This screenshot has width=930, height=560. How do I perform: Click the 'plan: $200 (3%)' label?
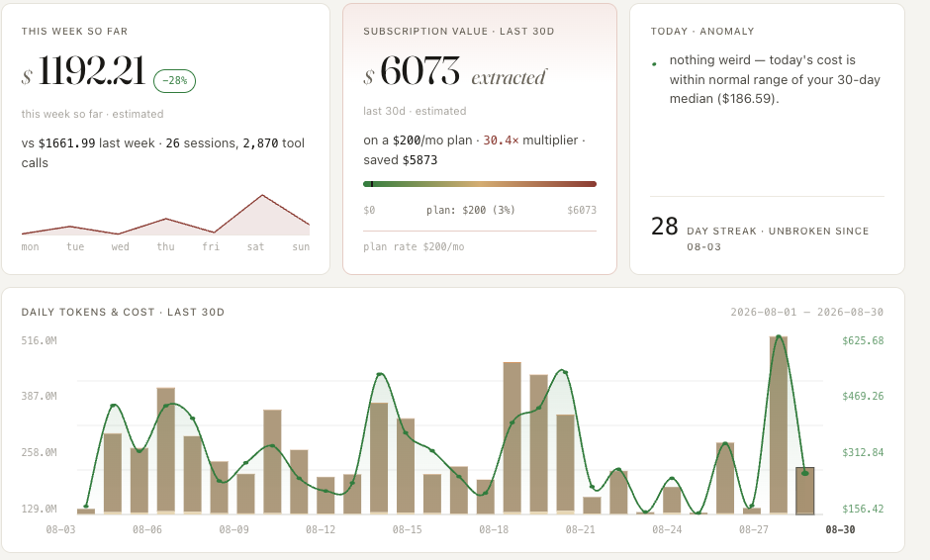tap(470, 210)
